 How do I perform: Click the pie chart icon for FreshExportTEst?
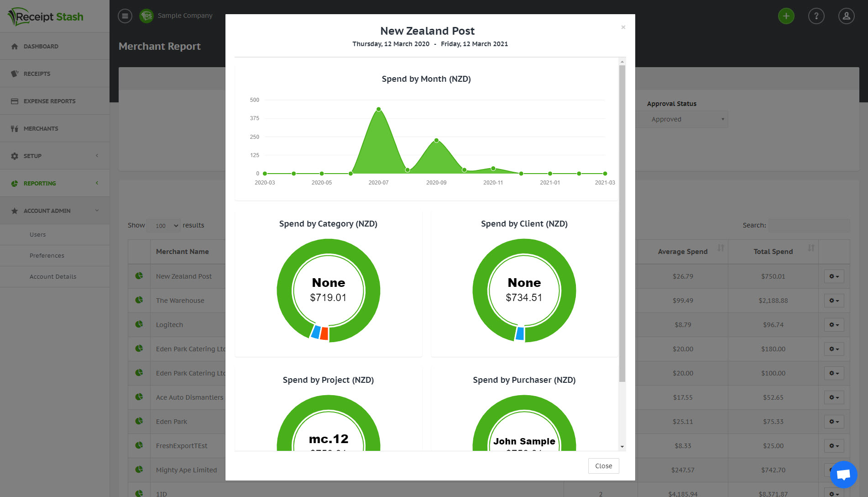(x=139, y=445)
